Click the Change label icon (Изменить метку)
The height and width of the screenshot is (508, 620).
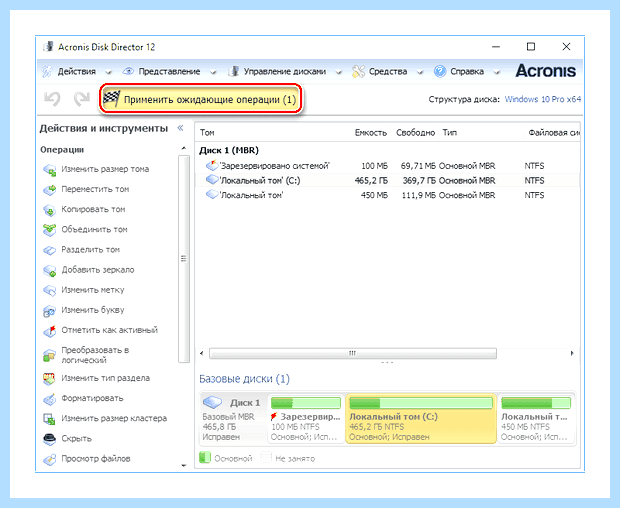tap(49, 291)
